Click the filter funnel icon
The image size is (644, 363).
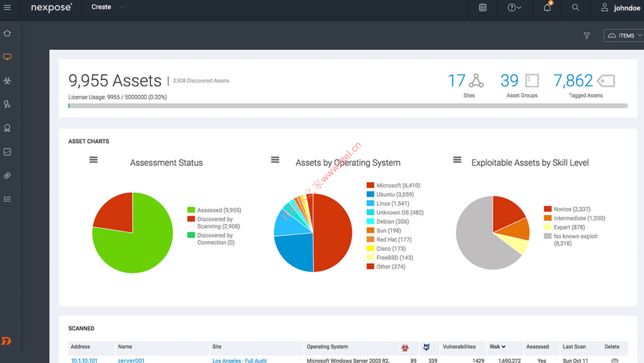[587, 36]
